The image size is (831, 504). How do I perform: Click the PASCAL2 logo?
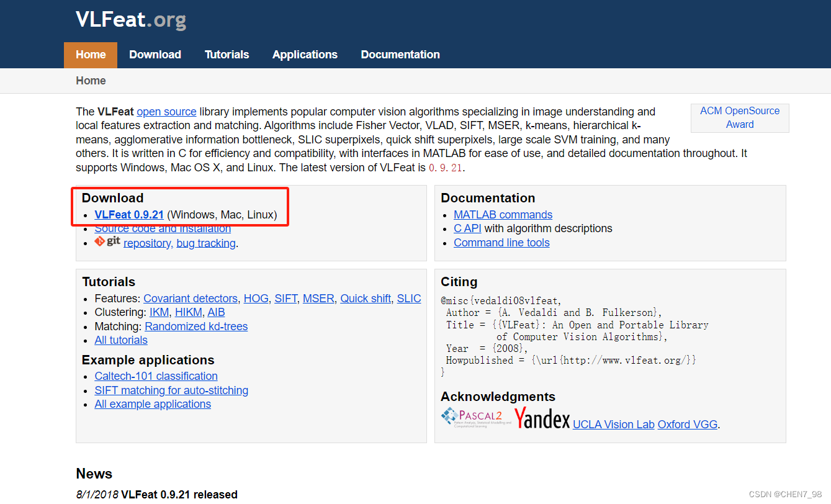click(476, 418)
